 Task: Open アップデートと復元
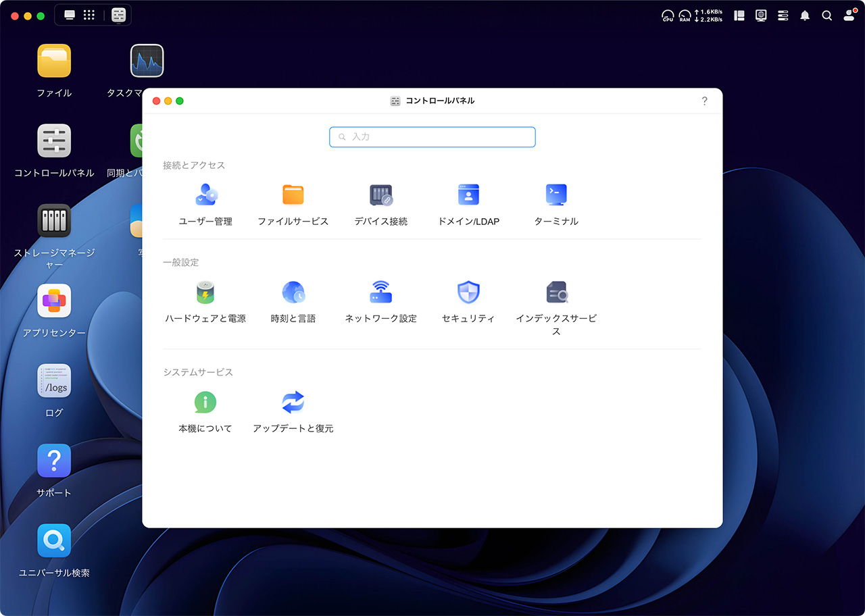click(293, 409)
